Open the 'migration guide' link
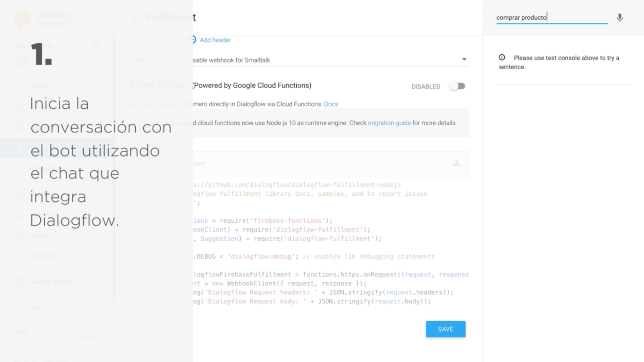Screen dimensions: 644x362 pyautogui.click(x=389, y=123)
